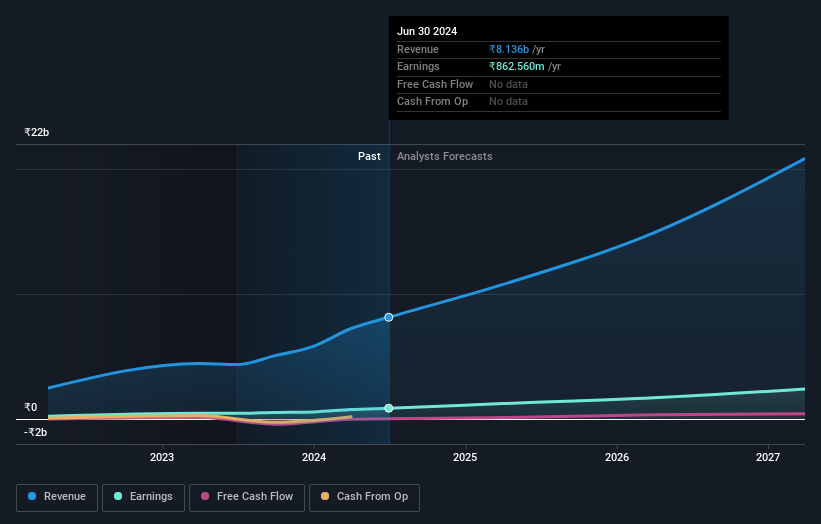
Task: Click the 'Analysts Forecasts' label
Action: (x=445, y=157)
